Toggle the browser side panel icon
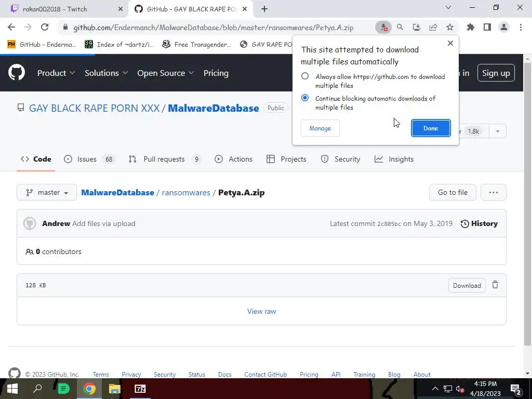This screenshot has height=399, width=532. [x=487, y=27]
